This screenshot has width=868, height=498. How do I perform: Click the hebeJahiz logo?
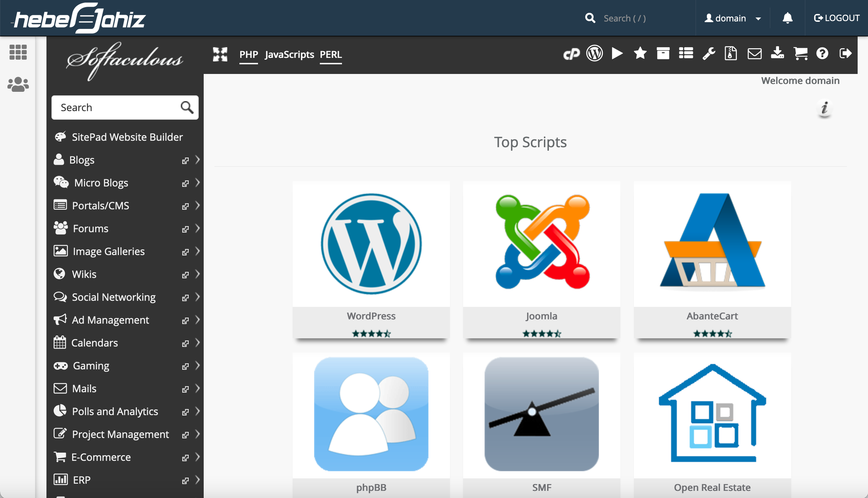point(79,18)
